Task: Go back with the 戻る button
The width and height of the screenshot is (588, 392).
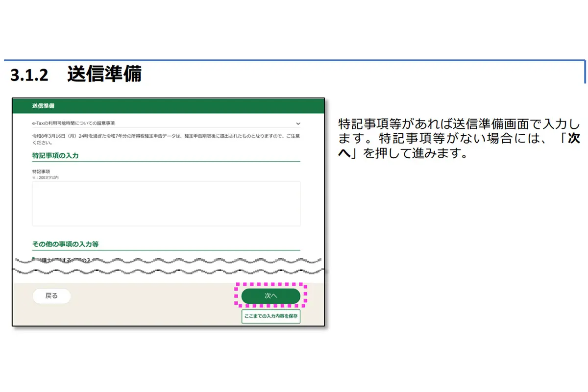Action: tap(51, 296)
